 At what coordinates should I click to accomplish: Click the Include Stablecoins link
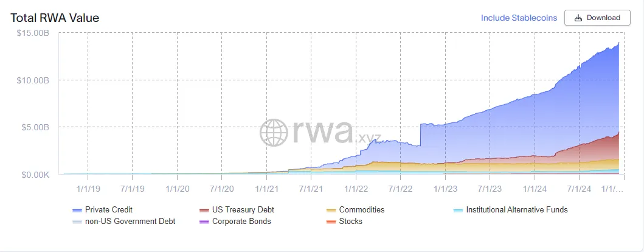pos(519,18)
